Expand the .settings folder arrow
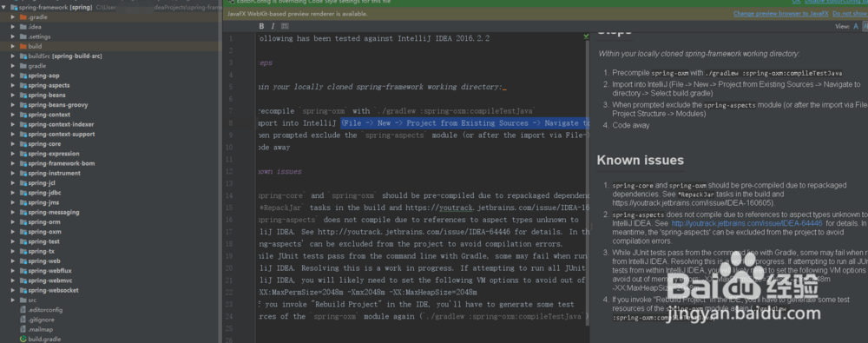The width and height of the screenshot is (868, 343). [13, 36]
